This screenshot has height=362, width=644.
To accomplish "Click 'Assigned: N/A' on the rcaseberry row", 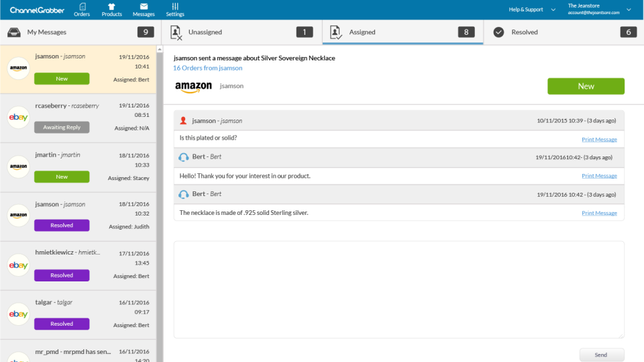I will 132,128.
